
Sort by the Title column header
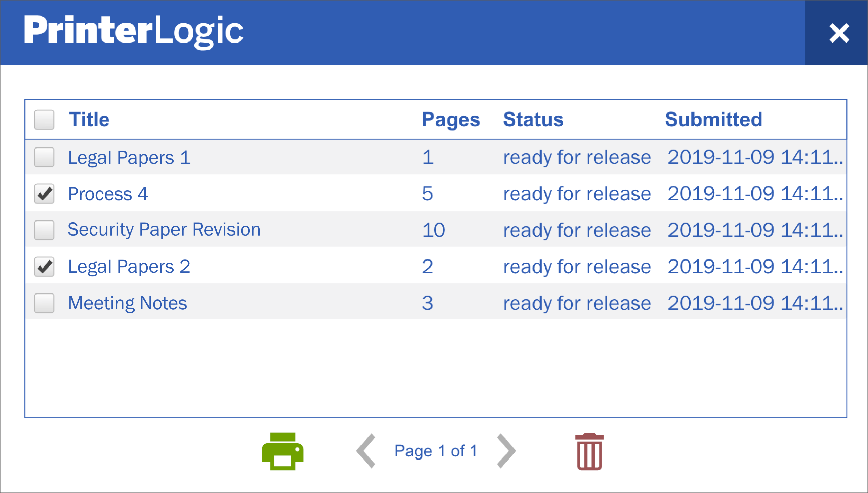(x=89, y=120)
